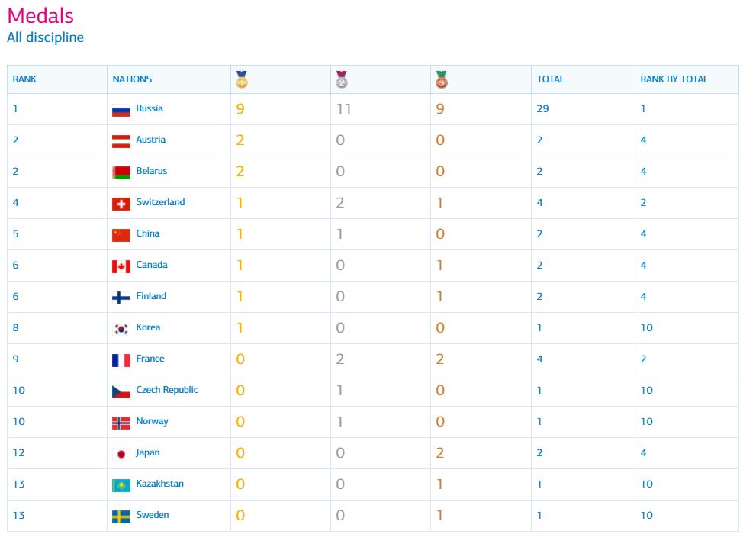Viewport: 756px width, 544px height.
Task: Click the NATIONS column header
Action: click(132, 79)
